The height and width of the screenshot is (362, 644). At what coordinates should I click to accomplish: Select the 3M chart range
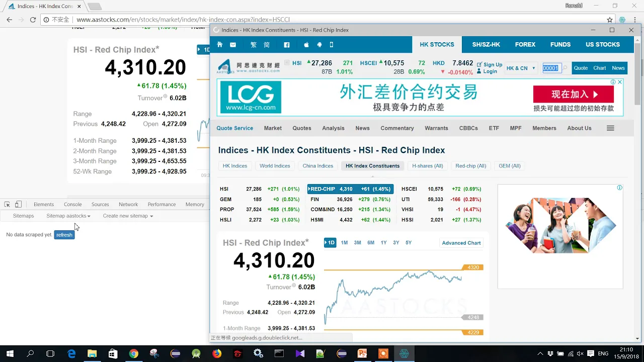357,243
